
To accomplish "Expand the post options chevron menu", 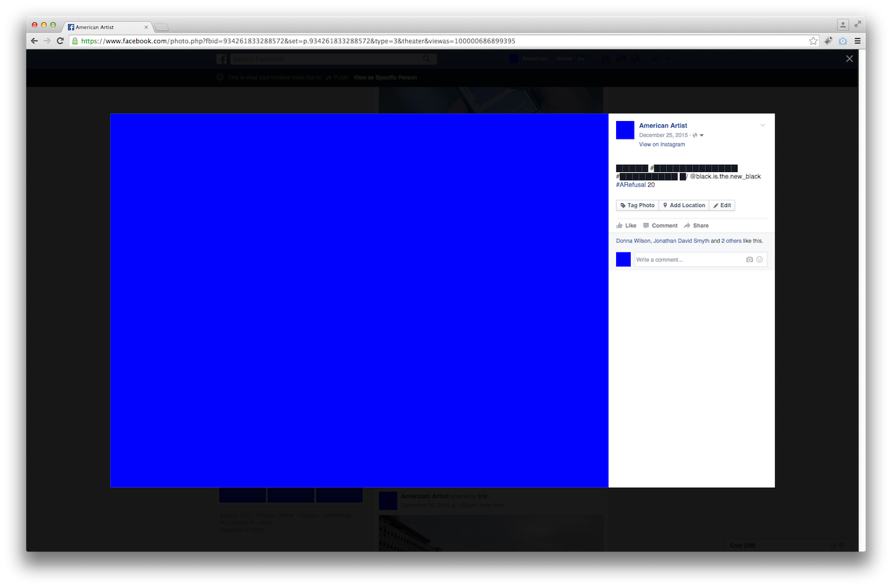I will tap(763, 125).
